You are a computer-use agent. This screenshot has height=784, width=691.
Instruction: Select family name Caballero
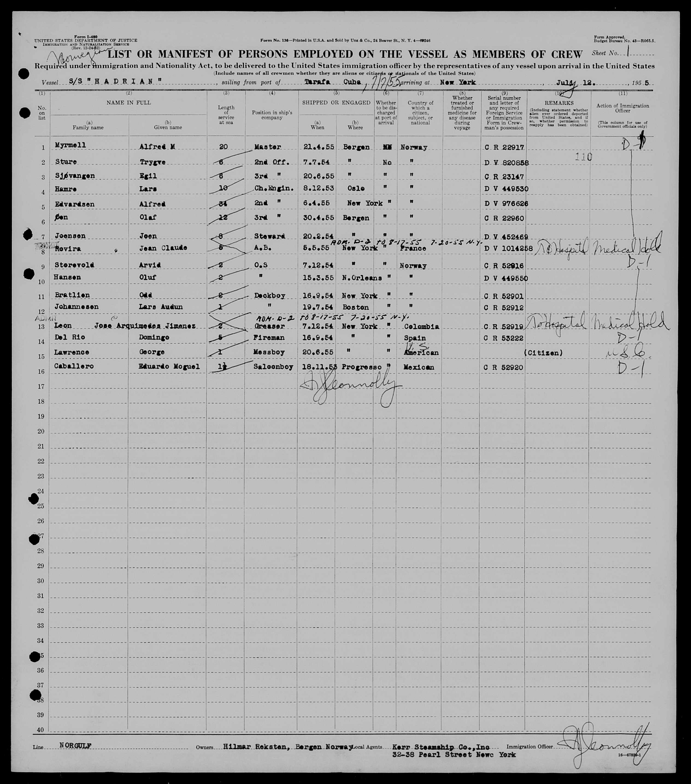coord(74,366)
